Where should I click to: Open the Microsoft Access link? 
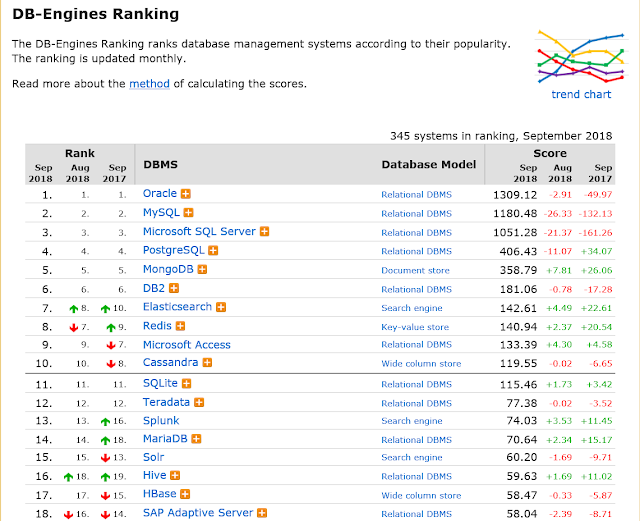187,345
